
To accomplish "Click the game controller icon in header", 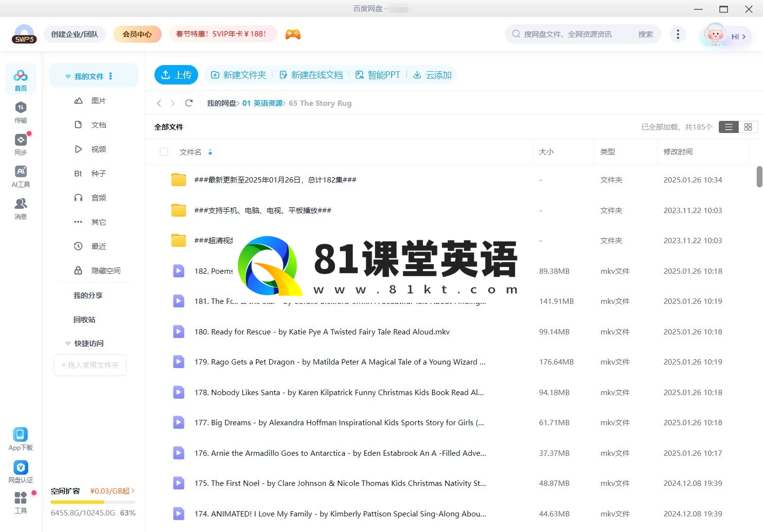I will pyautogui.click(x=292, y=34).
